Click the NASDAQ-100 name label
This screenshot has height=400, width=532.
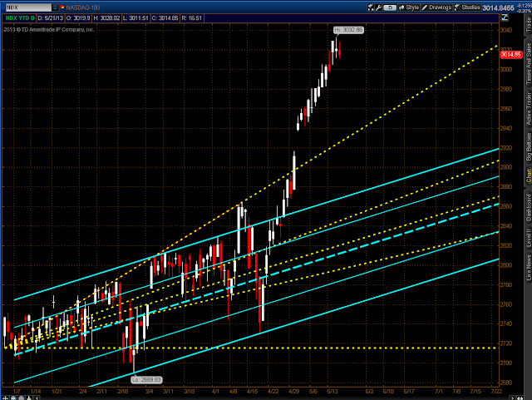(82, 7)
